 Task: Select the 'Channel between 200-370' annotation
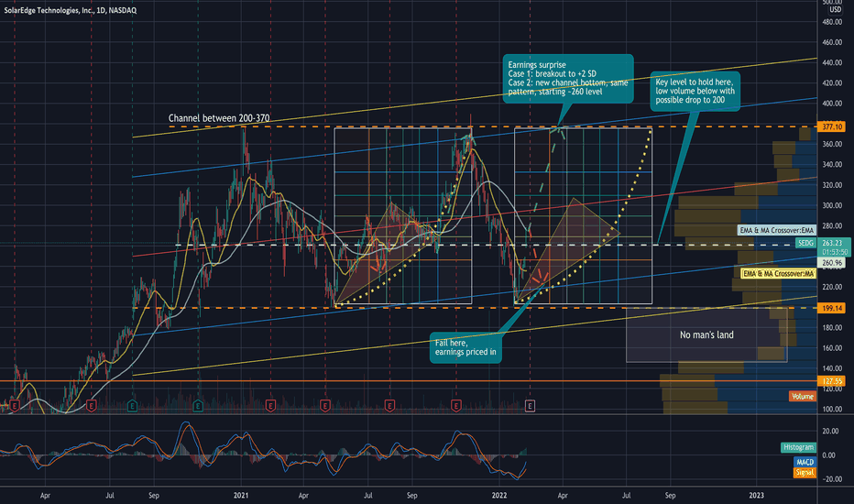(x=219, y=118)
